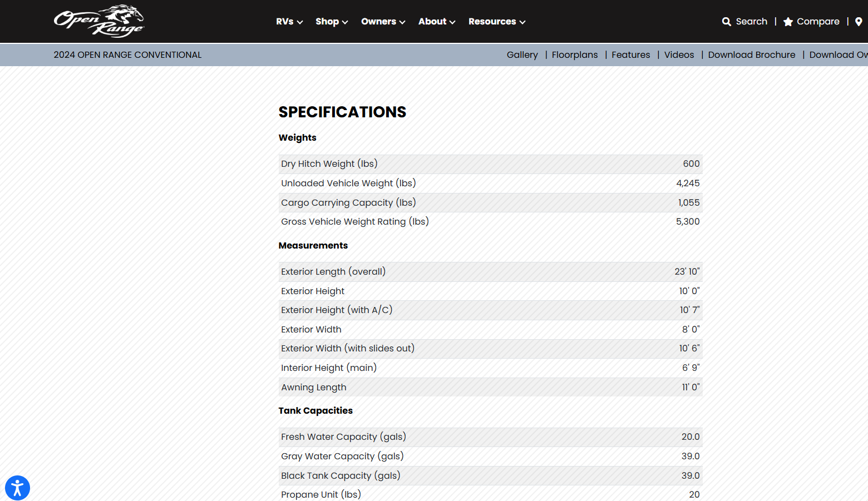The image size is (868, 501).
Task: Click the location pin icon
Action: point(859,22)
